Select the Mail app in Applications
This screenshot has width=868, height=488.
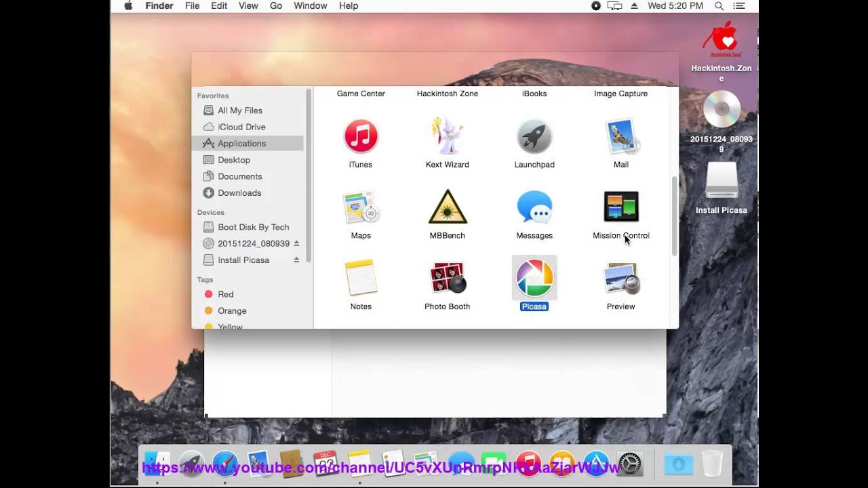(x=621, y=136)
